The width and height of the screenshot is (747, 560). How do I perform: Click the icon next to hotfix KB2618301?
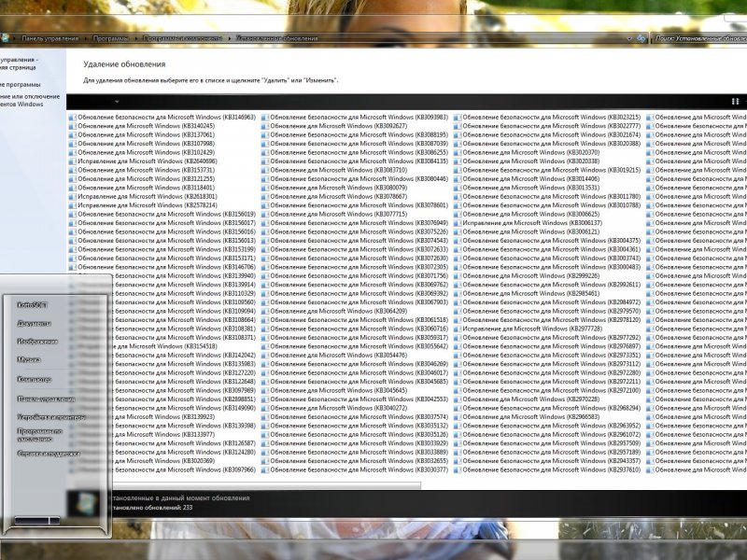[73, 197]
